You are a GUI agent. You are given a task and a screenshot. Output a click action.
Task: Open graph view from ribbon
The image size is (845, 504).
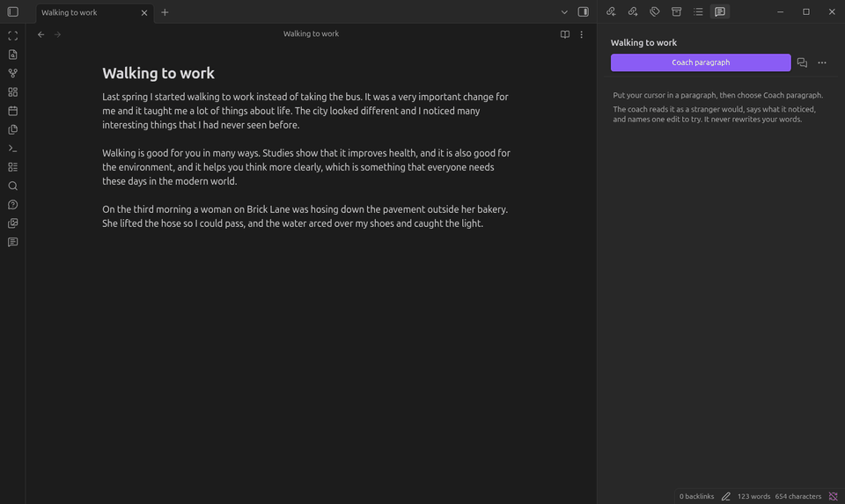pos(13,73)
